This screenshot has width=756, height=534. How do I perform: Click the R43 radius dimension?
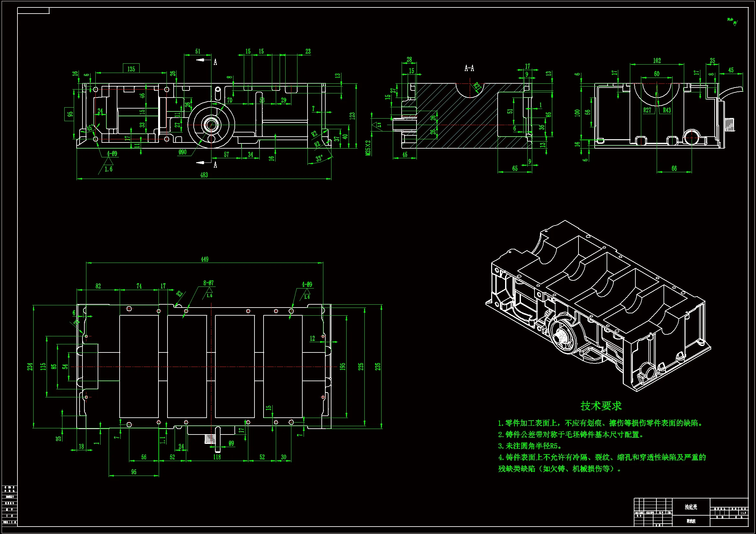click(667, 110)
